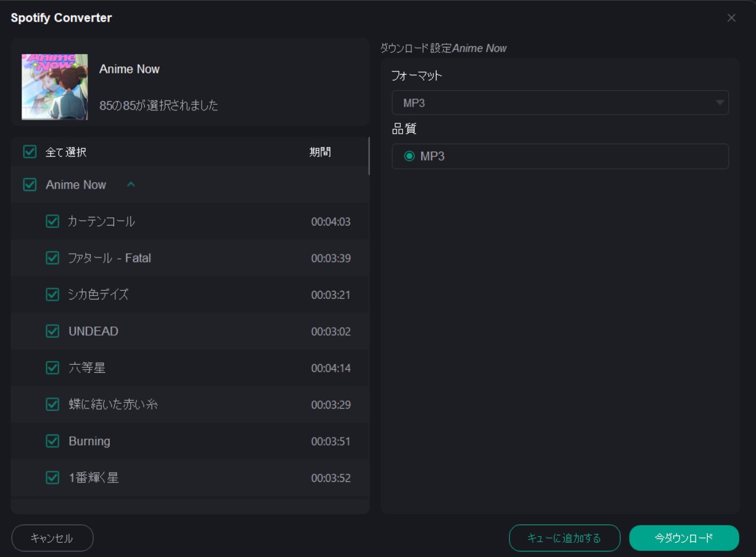Click the Burning track title

pyautogui.click(x=89, y=441)
